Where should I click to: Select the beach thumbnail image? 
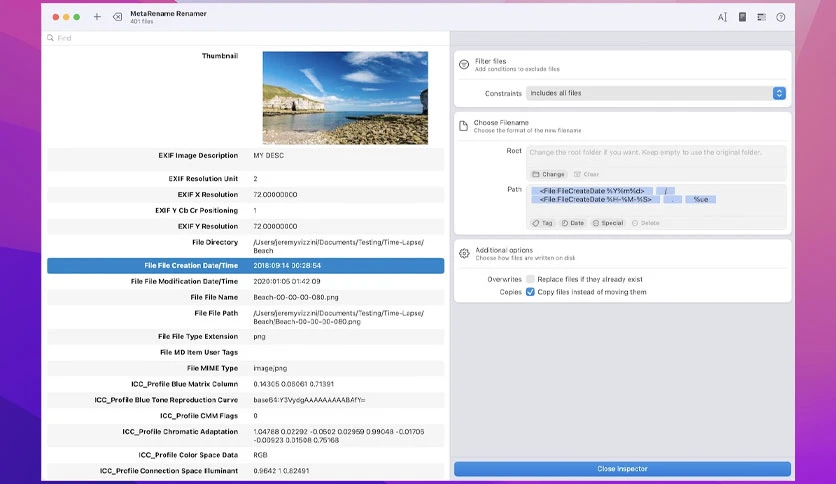coord(345,98)
